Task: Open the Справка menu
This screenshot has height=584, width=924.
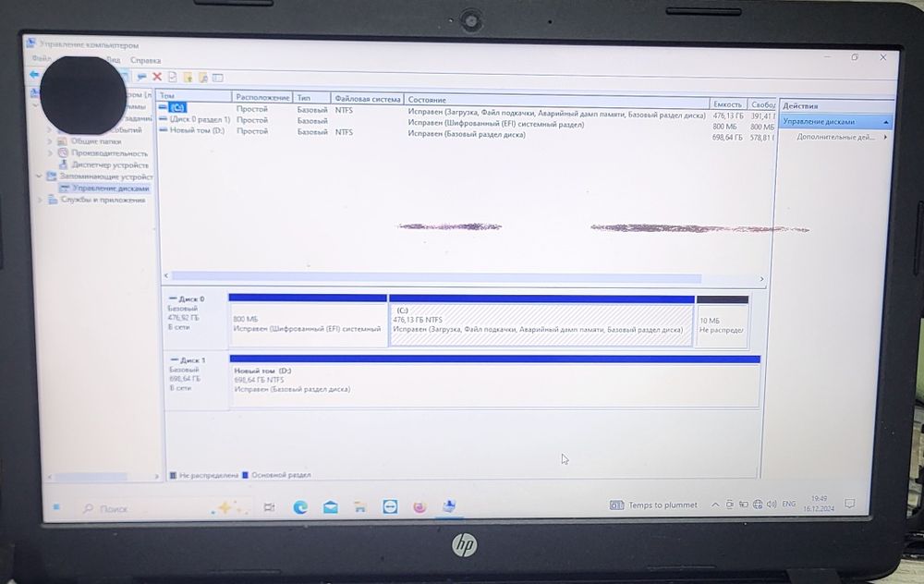Action: (x=146, y=60)
